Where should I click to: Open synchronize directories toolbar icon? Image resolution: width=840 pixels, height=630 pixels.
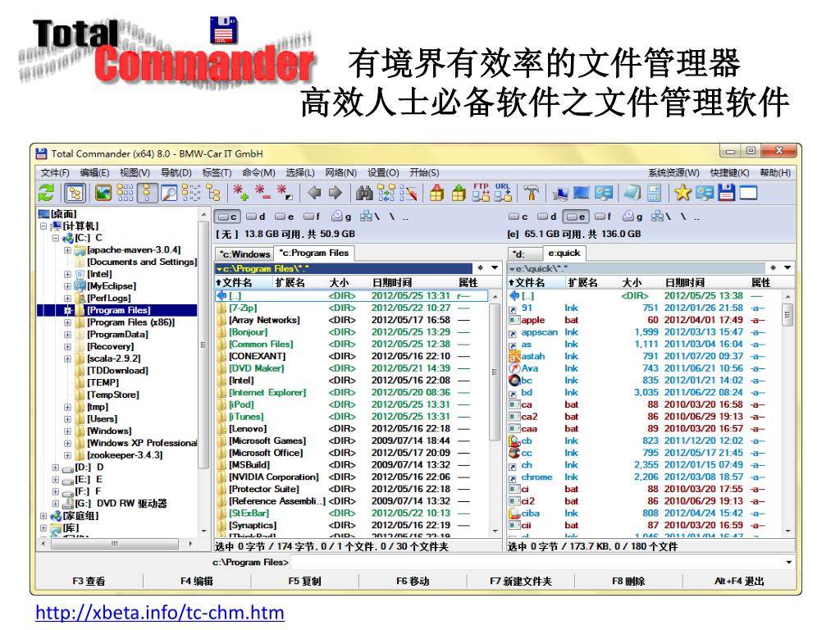click(x=386, y=193)
